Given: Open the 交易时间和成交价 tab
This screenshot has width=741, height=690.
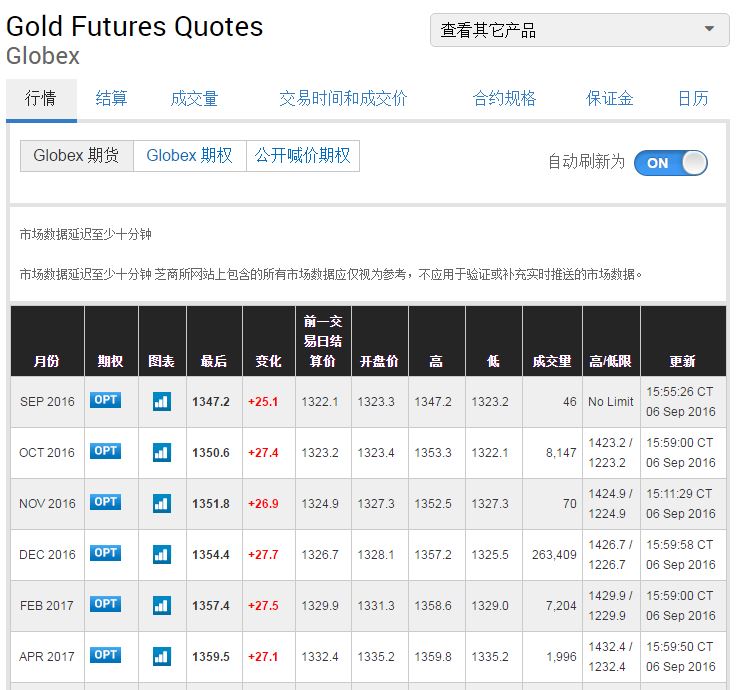Looking at the screenshot, I should tap(343, 98).
